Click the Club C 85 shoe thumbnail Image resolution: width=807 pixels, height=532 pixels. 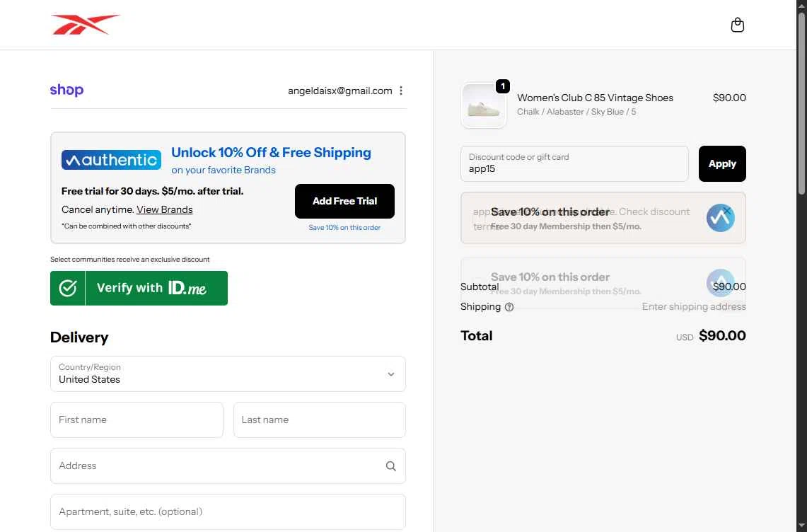[484, 106]
